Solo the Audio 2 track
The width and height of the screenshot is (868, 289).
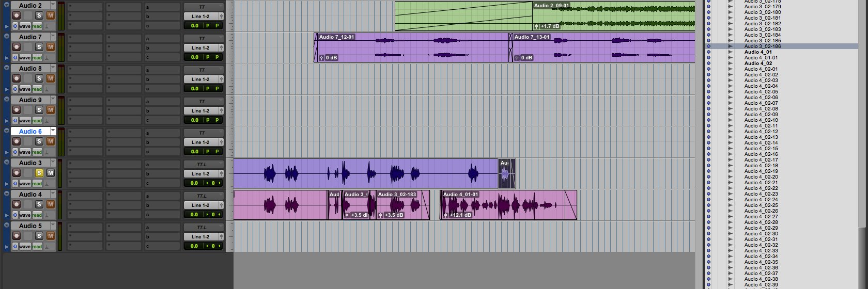pyautogui.click(x=39, y=15)
